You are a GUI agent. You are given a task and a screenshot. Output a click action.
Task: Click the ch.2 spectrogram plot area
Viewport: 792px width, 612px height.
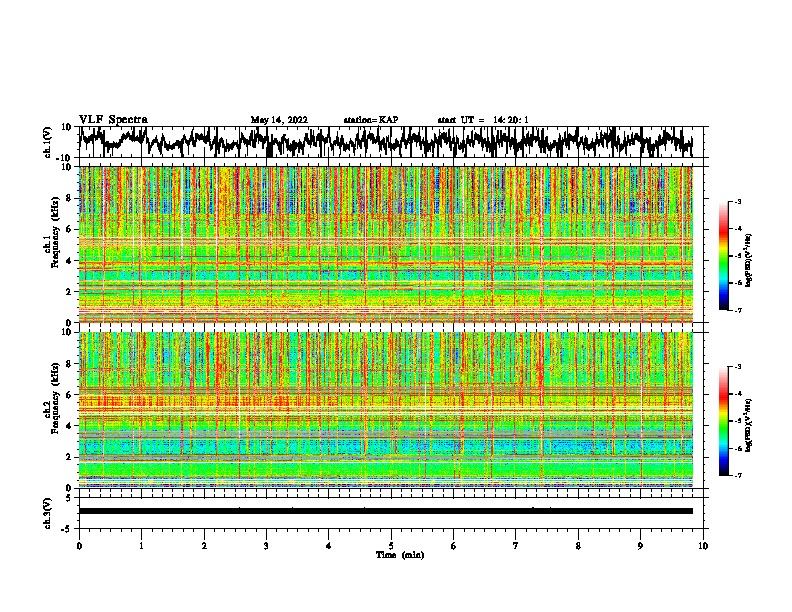coord(386,410)
